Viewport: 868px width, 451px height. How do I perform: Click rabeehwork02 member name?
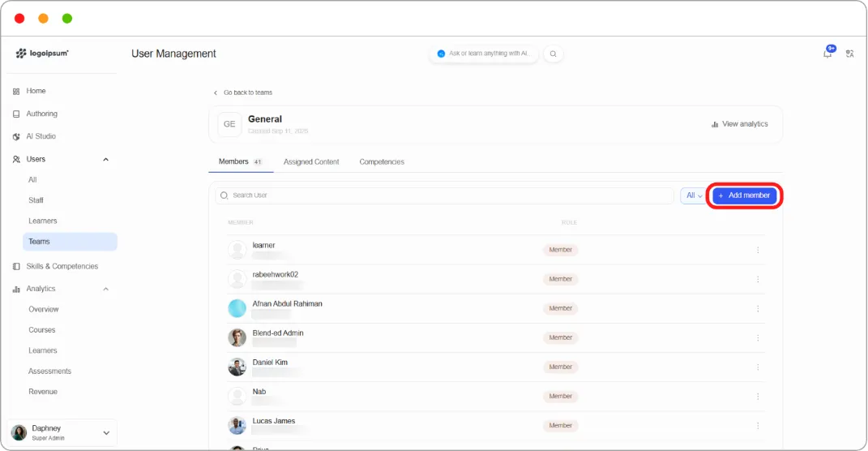click(x=275, y=275)
